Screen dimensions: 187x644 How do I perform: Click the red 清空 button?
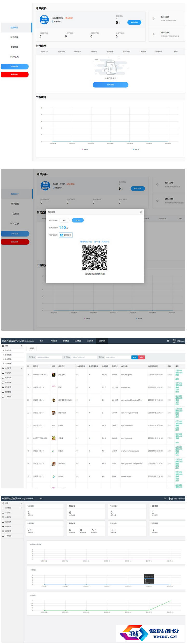141,357
